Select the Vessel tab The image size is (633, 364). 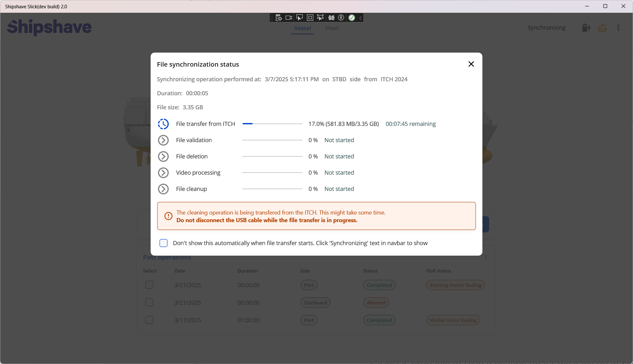coord(302,28)
